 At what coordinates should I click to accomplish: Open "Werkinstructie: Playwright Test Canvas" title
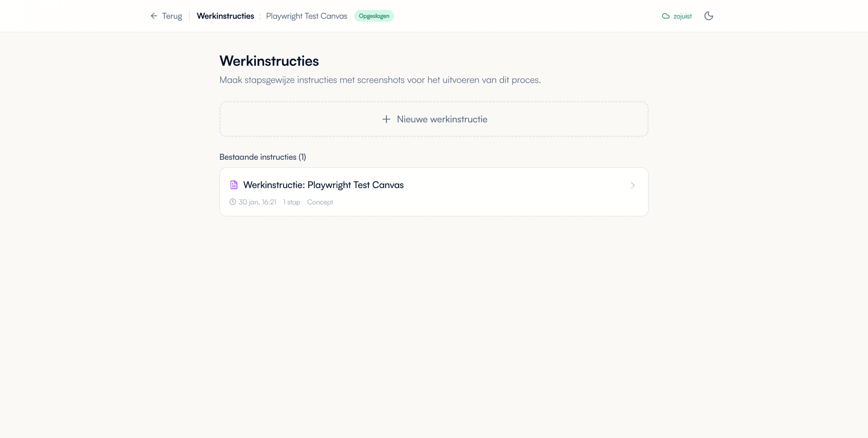pos(323,185)
